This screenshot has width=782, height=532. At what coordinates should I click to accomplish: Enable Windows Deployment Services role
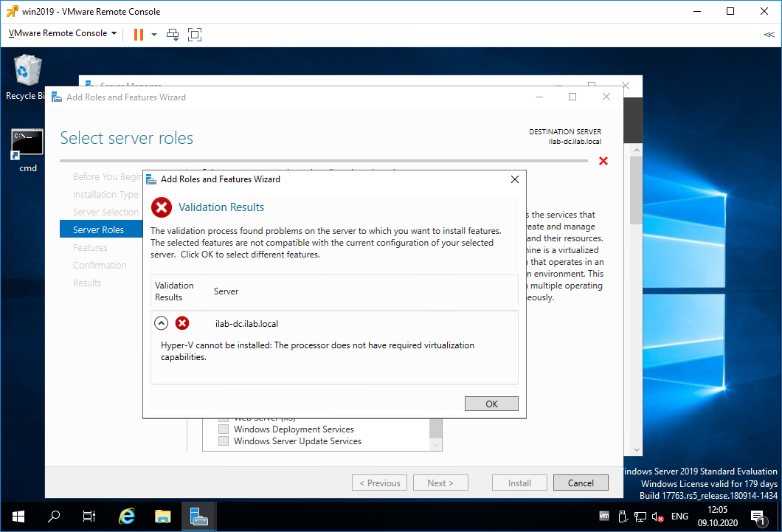pyautogui.click(x=224, y=429)
